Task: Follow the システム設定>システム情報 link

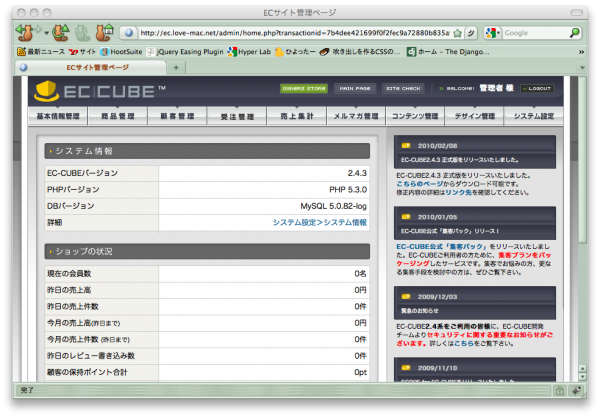Action: [320, 222]
